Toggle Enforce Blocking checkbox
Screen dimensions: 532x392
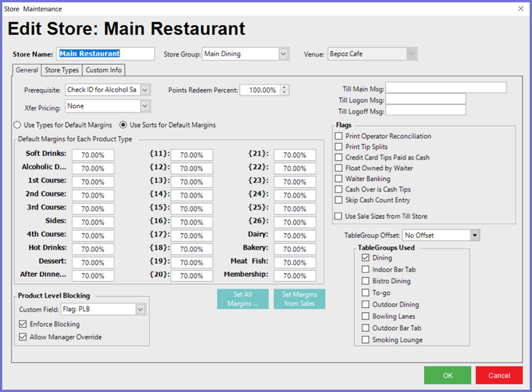[x=23, y=324]
